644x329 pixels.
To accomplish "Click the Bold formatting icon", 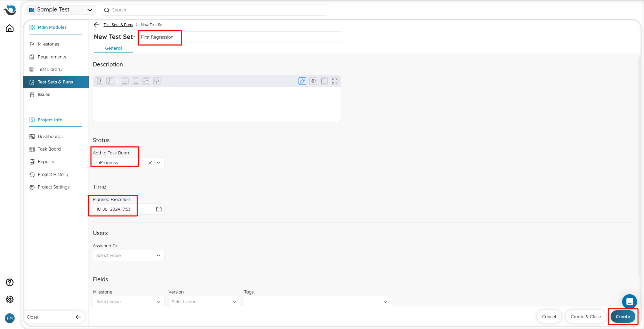I will point(99,81).
